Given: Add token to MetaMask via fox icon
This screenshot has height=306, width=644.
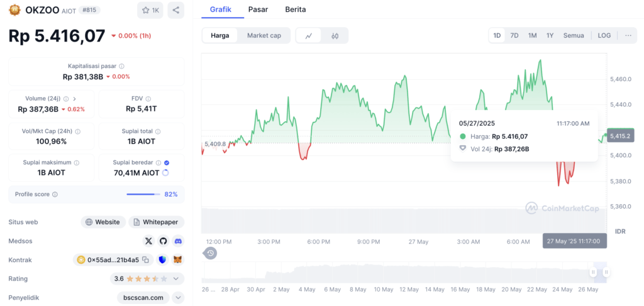Looking at the screenshot, I should point(178,260).
